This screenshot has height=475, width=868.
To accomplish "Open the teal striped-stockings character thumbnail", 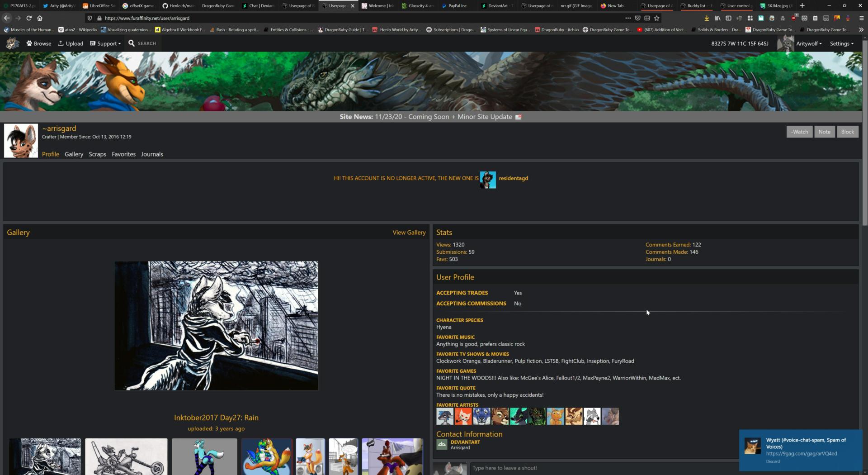I will (204, 456).
